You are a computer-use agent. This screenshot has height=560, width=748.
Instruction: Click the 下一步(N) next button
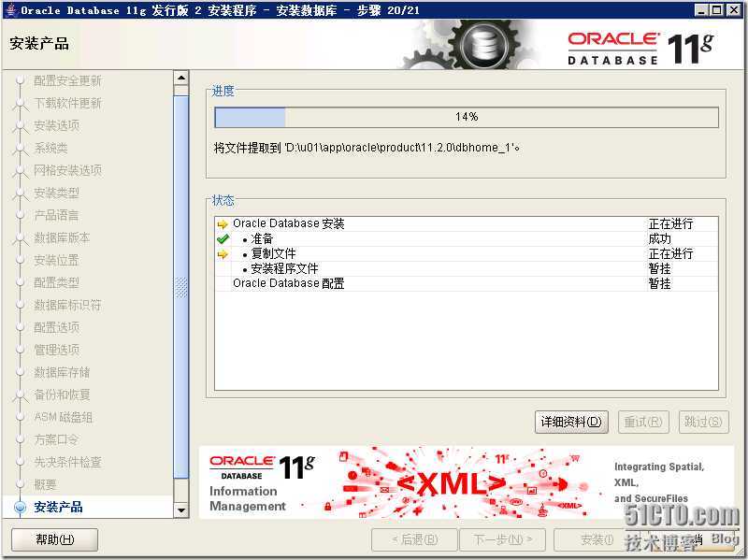tap(502, 539)
